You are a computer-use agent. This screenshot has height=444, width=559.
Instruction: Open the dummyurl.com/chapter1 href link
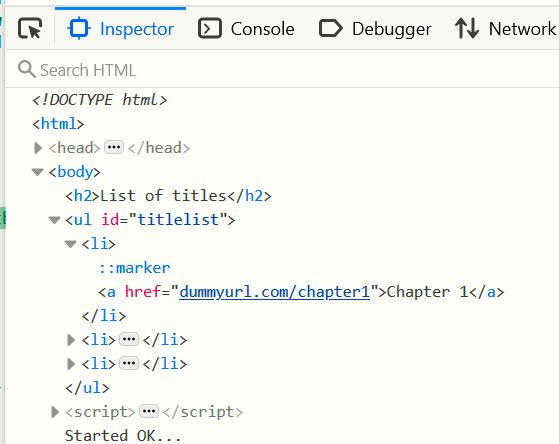275,292
